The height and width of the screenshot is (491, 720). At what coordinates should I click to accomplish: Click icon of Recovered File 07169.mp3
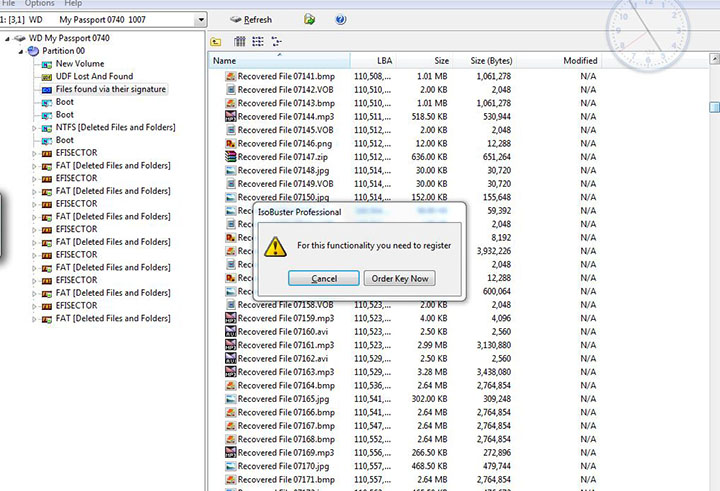[x=231, y=452]
